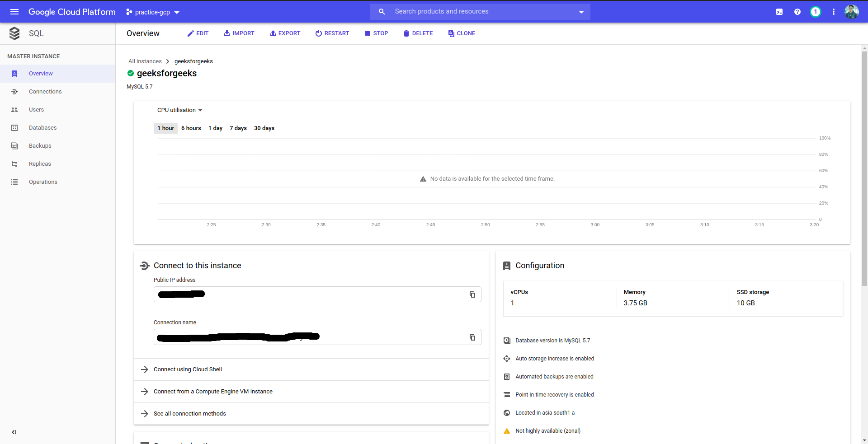Click the search magnifier icon
The height and width of the screenshot is (444, 868).
[x=382, y=12]
